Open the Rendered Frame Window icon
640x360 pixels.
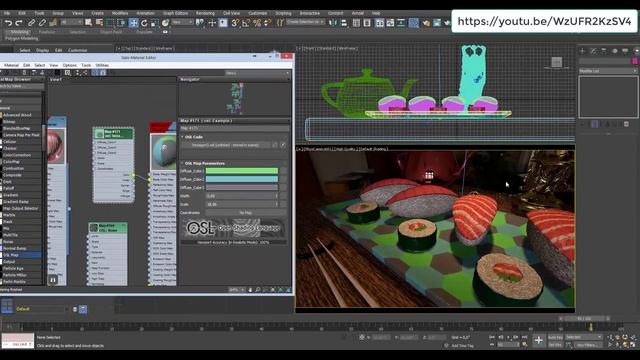(x=437, y=23)
